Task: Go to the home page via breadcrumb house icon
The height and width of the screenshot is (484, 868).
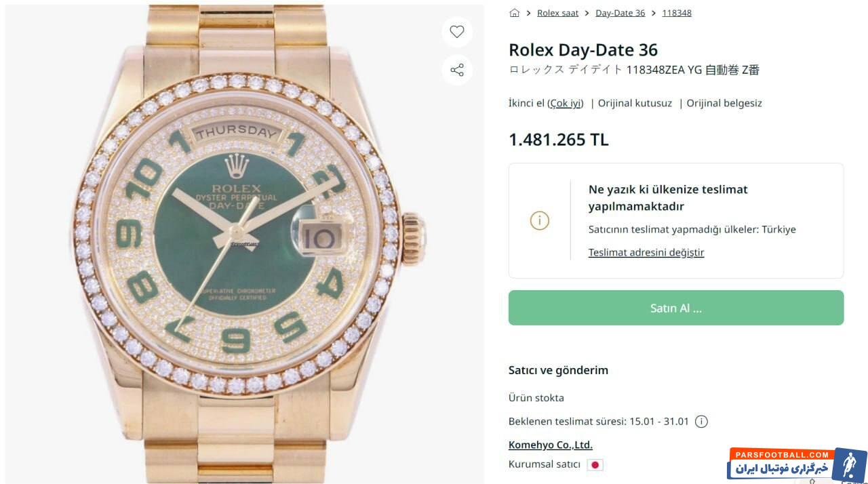Action: [515, 13]
